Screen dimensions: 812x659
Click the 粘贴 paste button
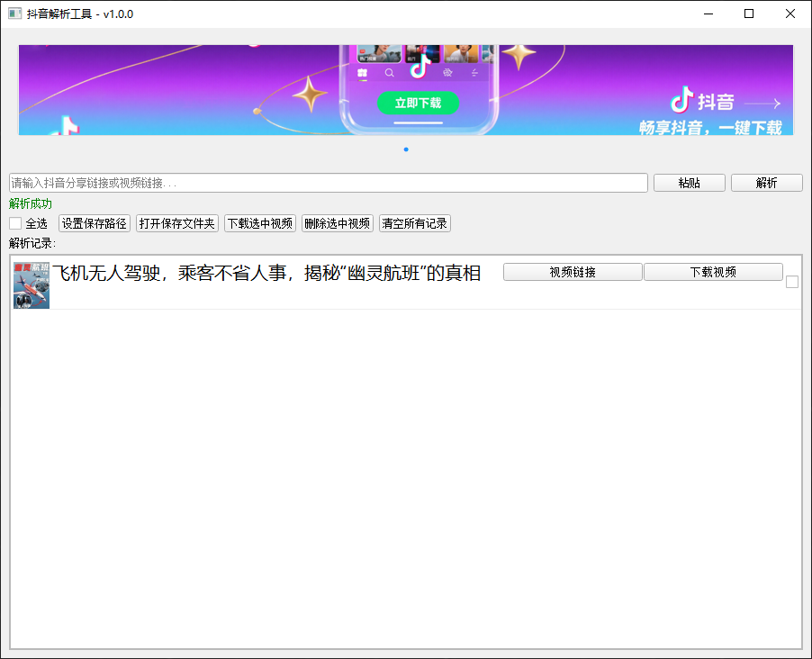pos(689,182)
